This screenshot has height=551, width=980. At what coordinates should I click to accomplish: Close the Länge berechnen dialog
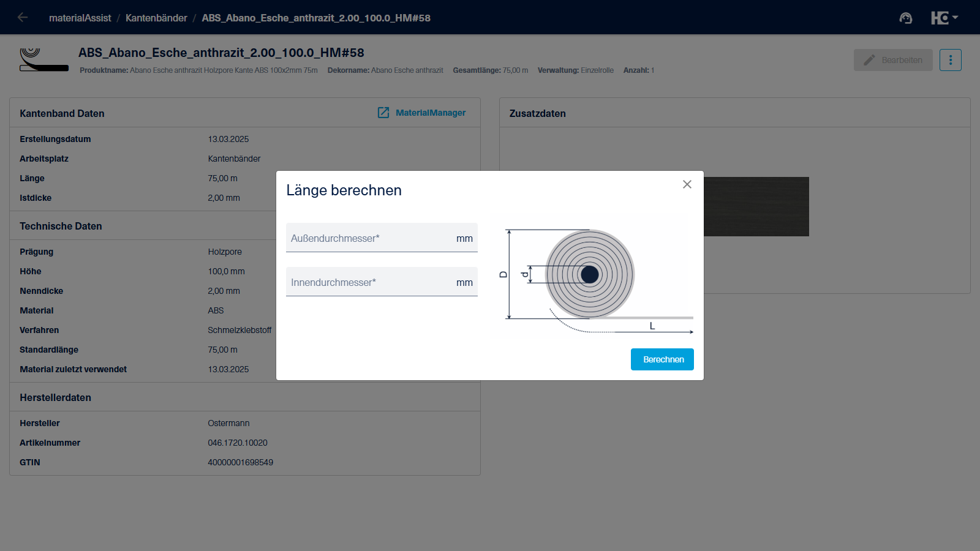(687, 184)
